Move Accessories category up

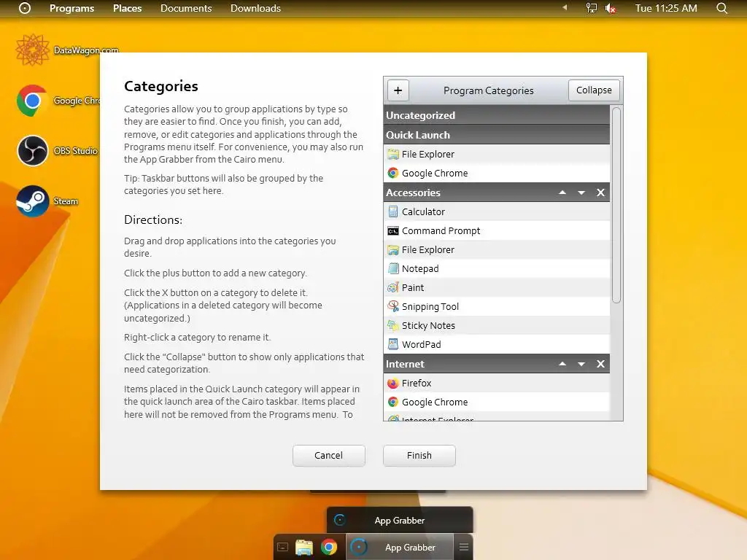[x=562, y=192]
